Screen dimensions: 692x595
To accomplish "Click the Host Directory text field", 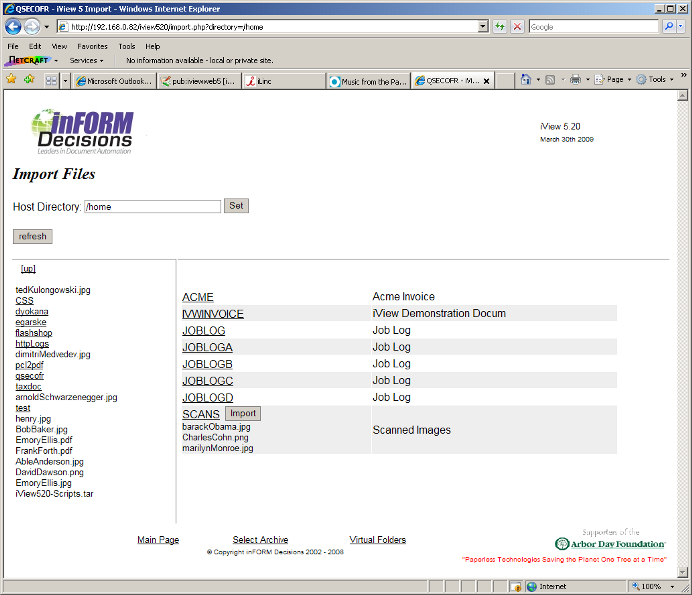I will (152, 207).
